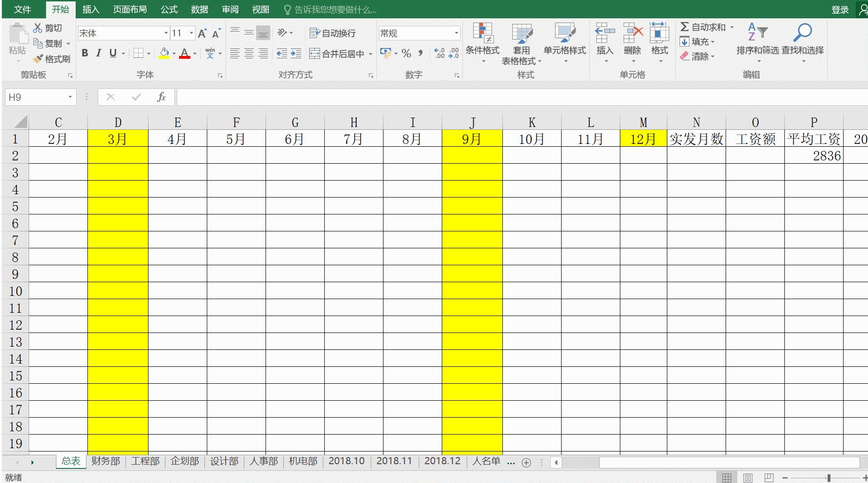Click AutoSum (自动求和) button
Screen dimensions: 868x483
(x=703, y=27)
